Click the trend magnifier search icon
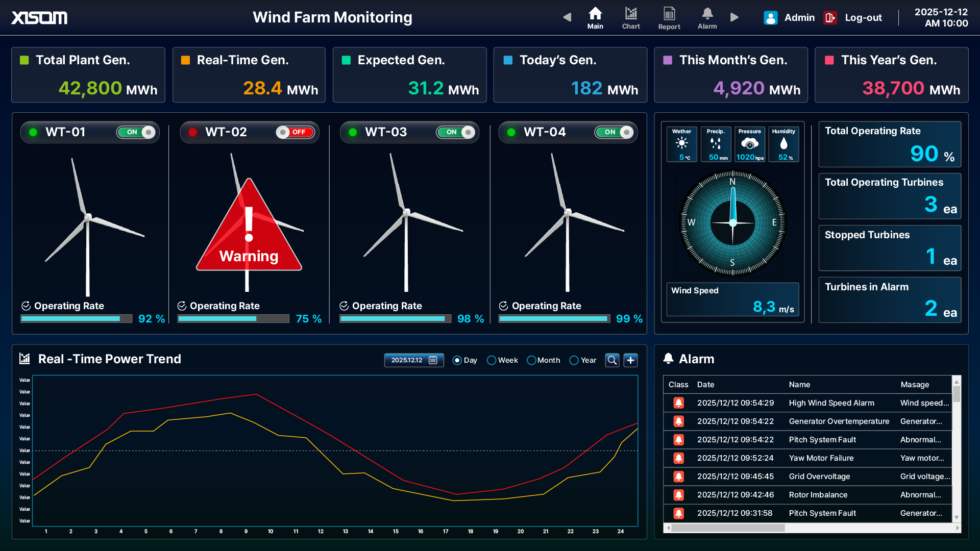Image resolution: width=980 pixels, height=551 pixels. tap(612, 360)
